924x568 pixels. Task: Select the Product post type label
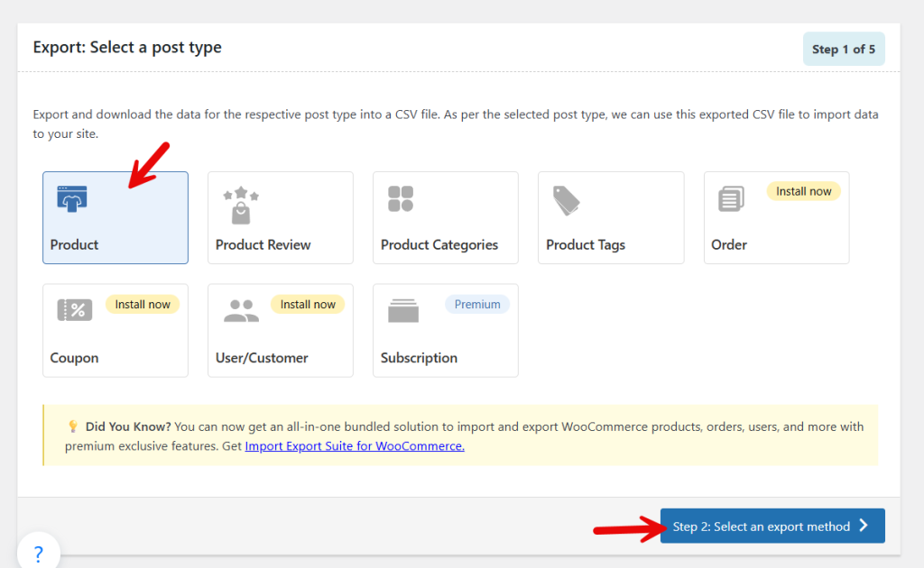[75, 245]
